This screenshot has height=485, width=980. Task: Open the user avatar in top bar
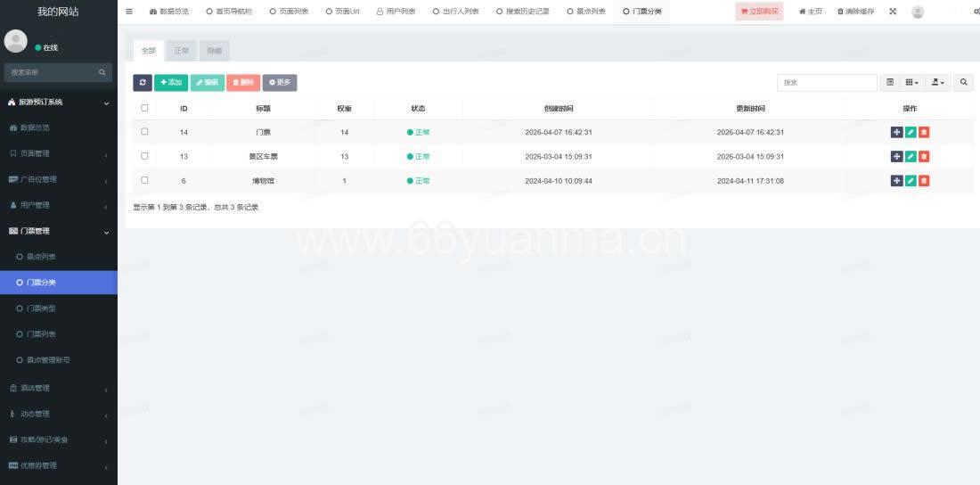tap(918, 12)
